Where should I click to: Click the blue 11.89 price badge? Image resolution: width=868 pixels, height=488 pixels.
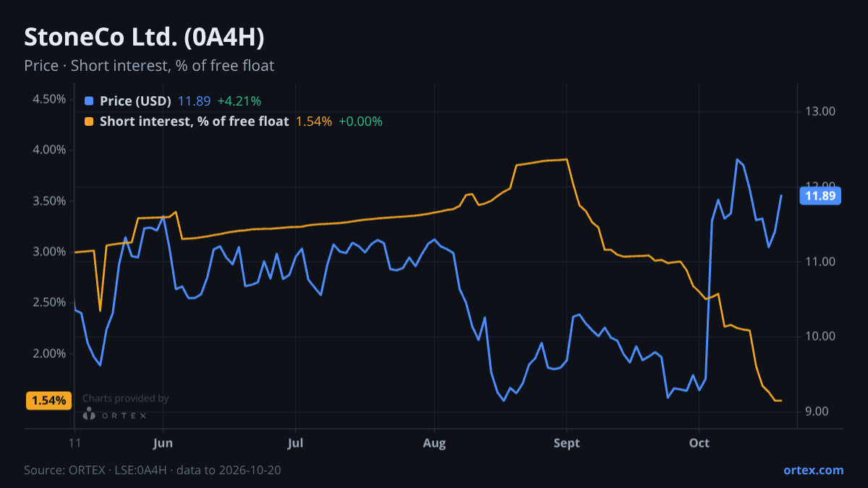click(x=820, y=195)
